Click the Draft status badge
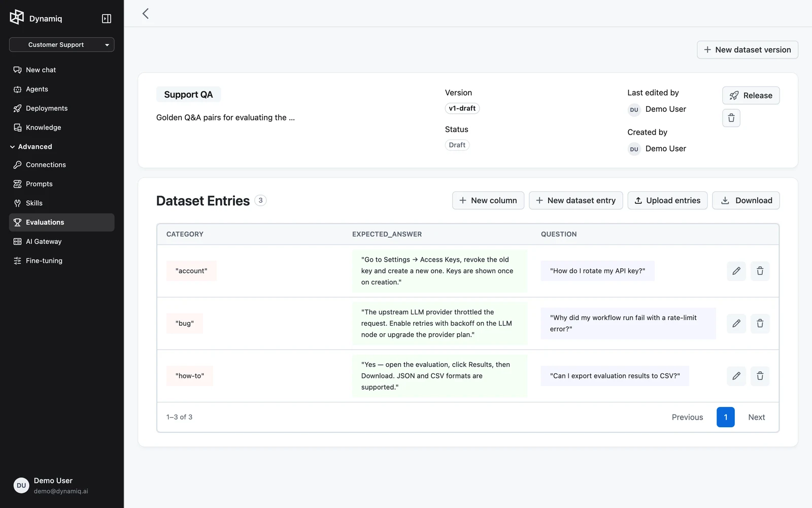Viewport: 812px width, 508px height. [x=457, y=145]
